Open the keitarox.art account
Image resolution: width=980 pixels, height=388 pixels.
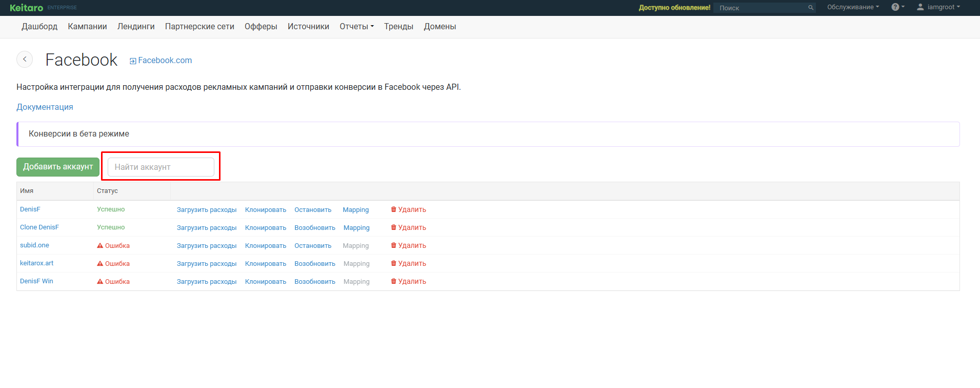pos(36,263)
